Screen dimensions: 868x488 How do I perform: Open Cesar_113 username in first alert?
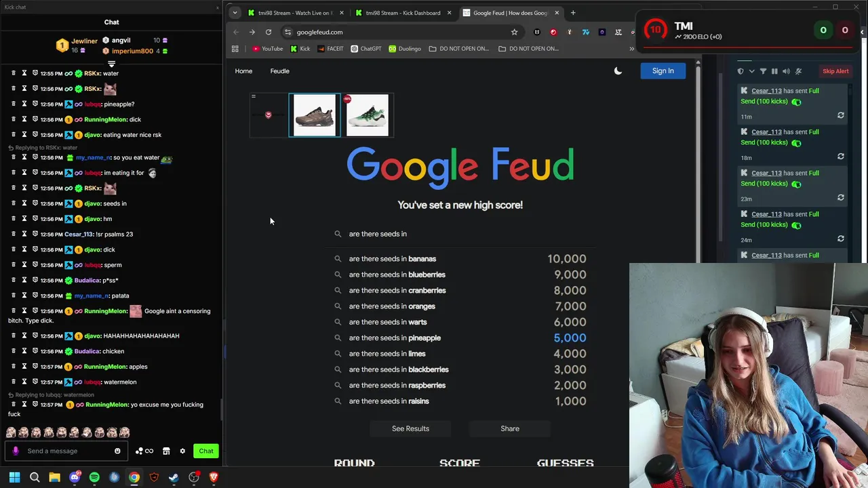point(766,91)
